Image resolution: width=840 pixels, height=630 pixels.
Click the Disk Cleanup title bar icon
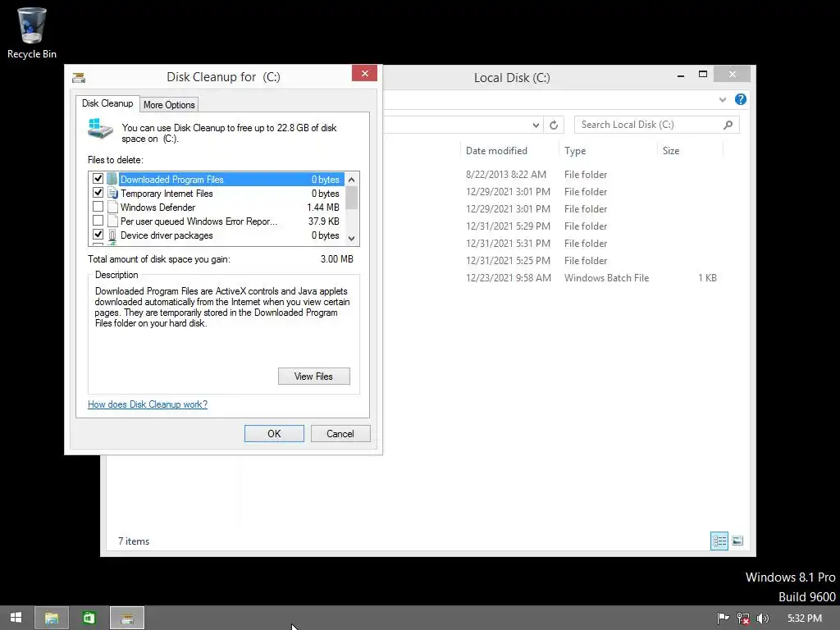click(79, 78)
